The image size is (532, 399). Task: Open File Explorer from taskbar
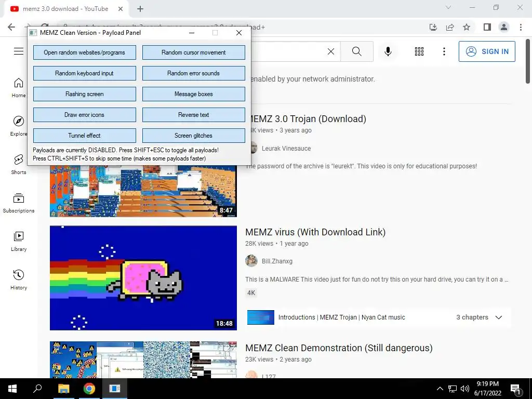(63, 389)
